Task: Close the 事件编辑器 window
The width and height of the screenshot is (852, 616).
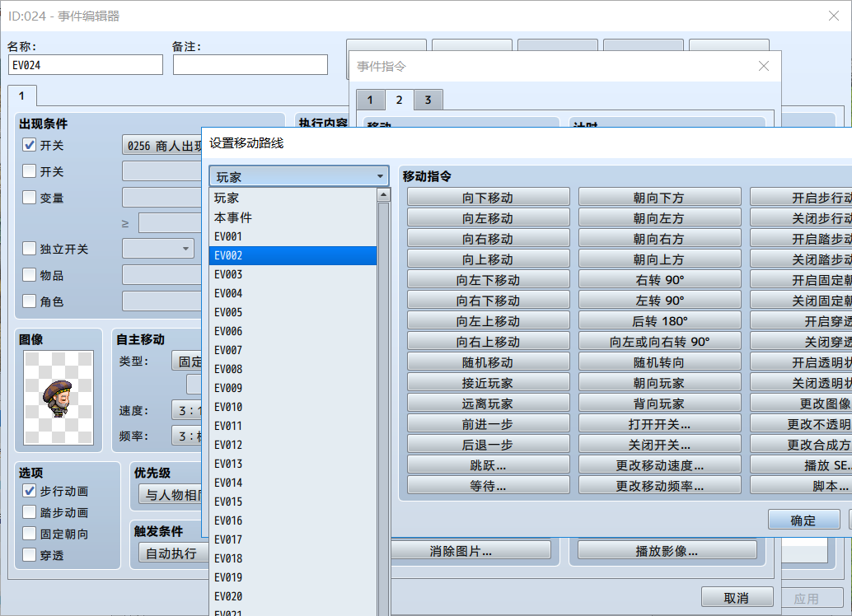Action: pyautogui.click(x=834, y=16)
